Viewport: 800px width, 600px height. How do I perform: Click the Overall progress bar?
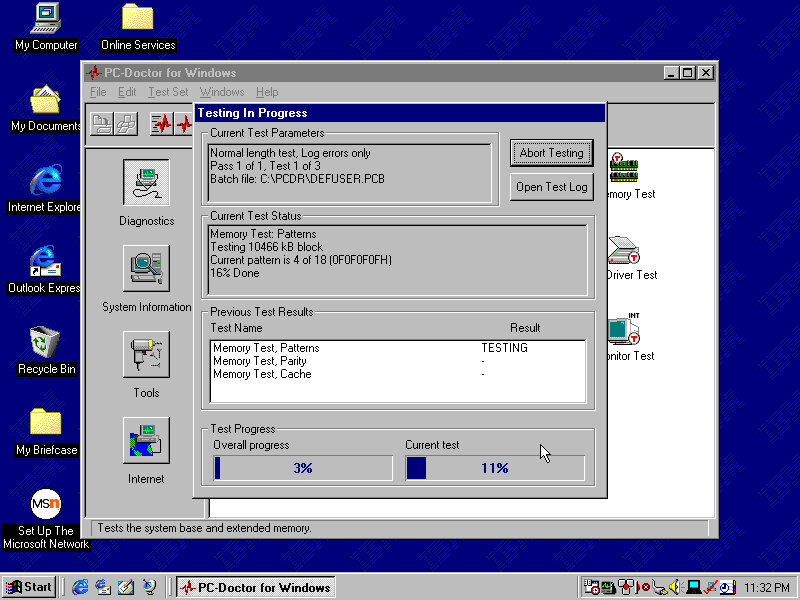point(303,468)
